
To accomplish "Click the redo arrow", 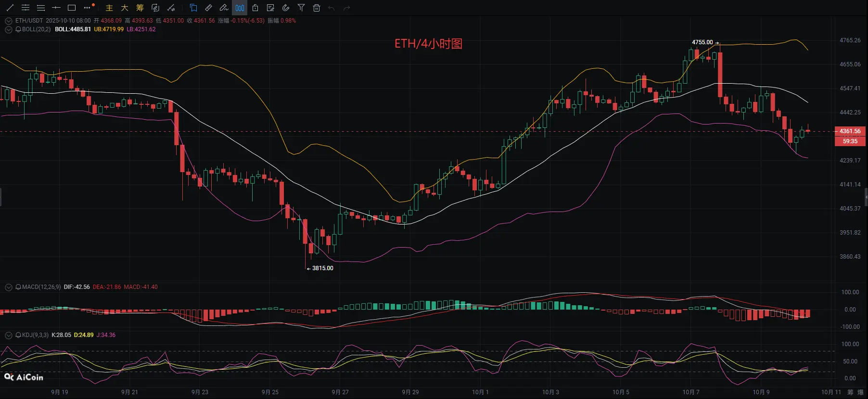I will click(347, 8).
